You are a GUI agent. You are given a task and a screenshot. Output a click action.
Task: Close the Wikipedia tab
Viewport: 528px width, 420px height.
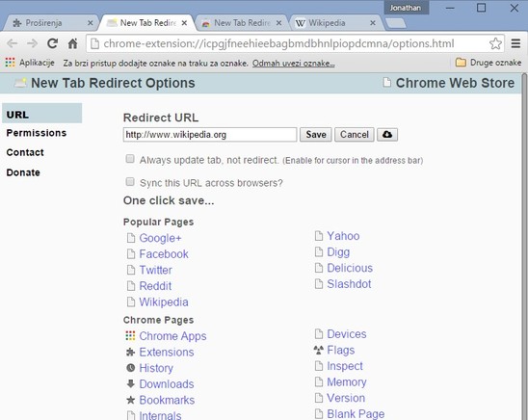(373, 23)
